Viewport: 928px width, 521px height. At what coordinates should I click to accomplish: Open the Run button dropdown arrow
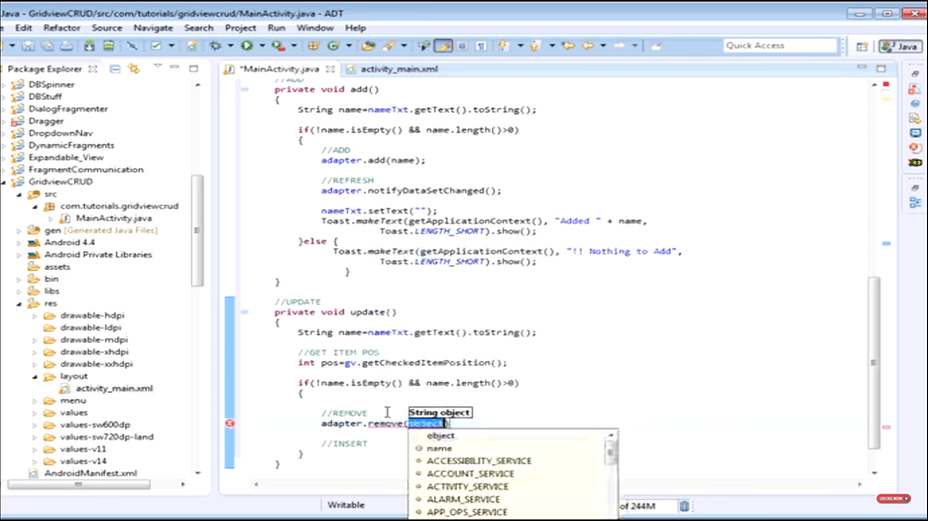(261, 46)
